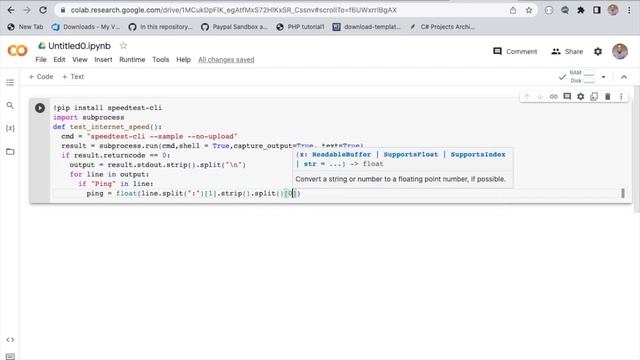The image size is (640, 360).
Task: Click All changes saved link
Action: [226, 60]
